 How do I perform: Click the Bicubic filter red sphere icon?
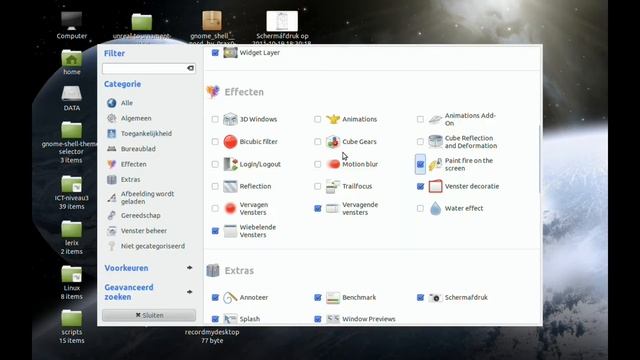pyautogui.click(x=230, y=142)
